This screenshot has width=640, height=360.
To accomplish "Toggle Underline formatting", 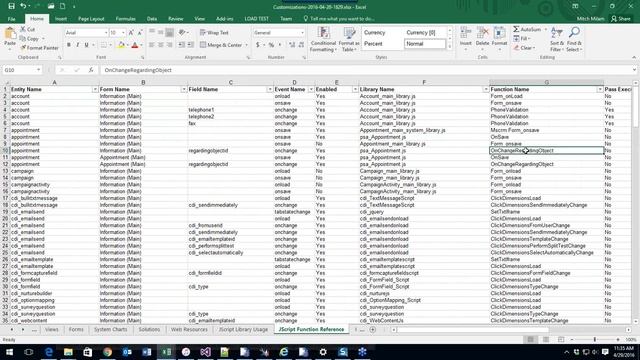I will tap(87, 45).
